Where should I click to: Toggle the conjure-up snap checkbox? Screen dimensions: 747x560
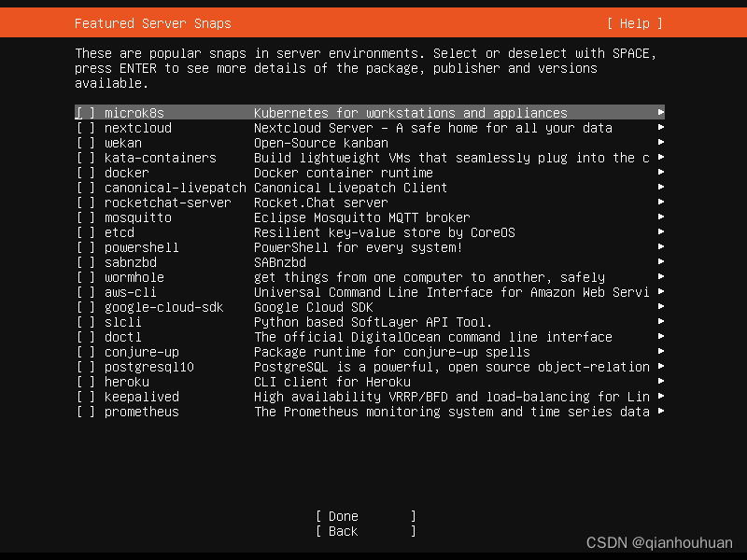point(86,352)
